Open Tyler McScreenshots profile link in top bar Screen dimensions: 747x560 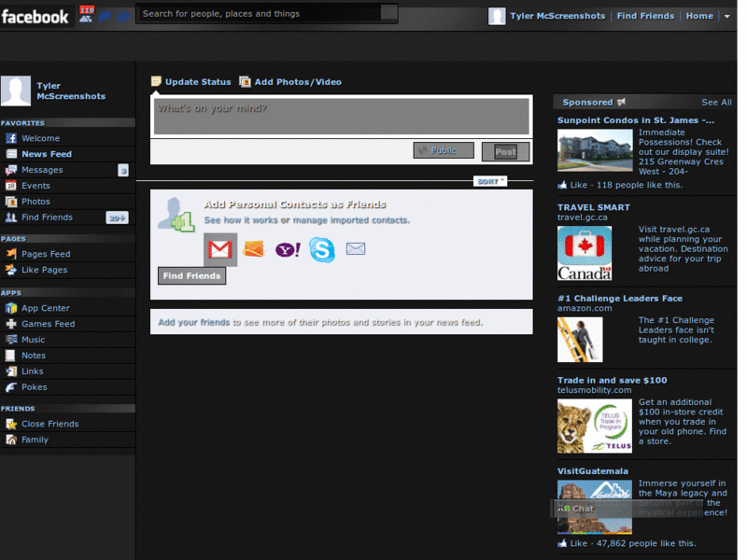click(557, 16)
